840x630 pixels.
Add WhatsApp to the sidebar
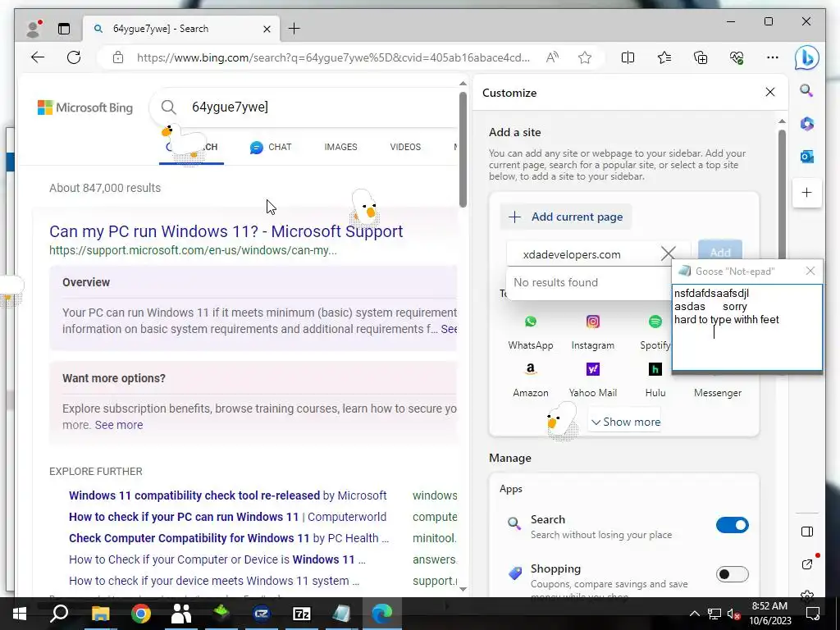tap(531, 331)
